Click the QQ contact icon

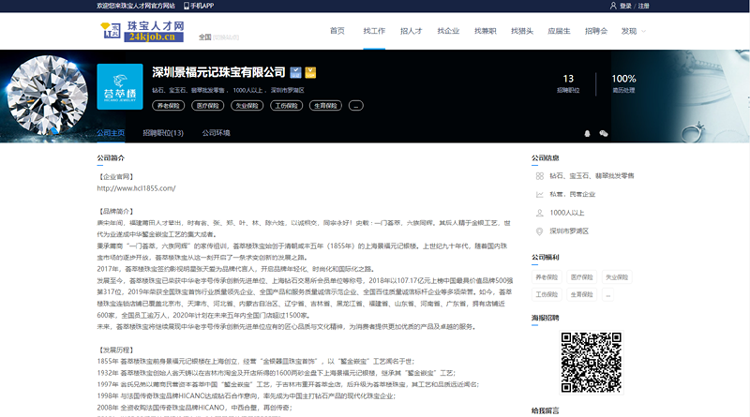pyautogui.click(x=587, y=133)
